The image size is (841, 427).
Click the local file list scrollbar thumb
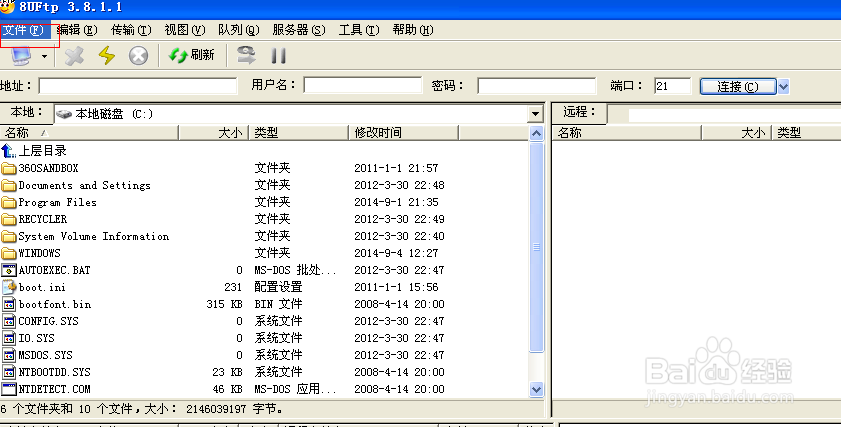click(536, 247)
